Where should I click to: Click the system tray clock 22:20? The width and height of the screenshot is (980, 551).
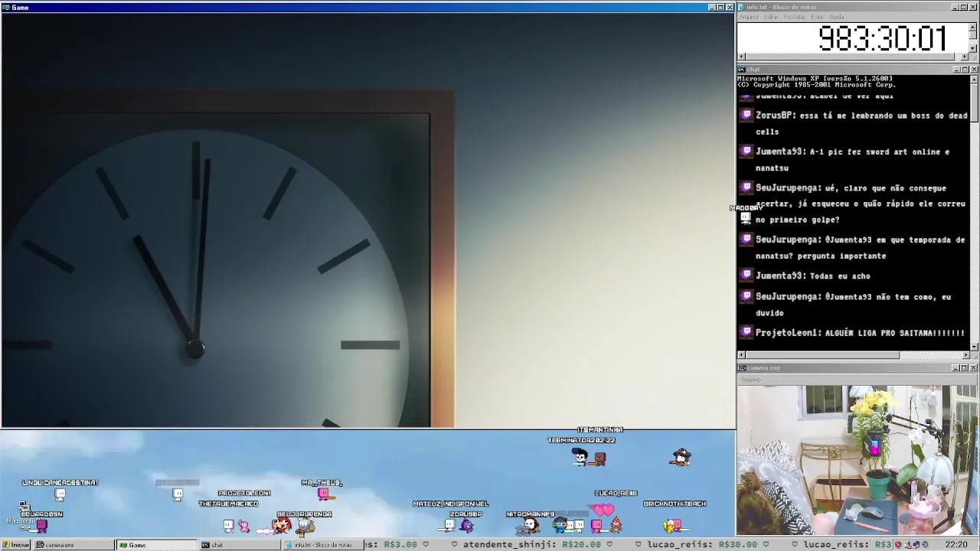pyautogui.click(x=956, y=545)
